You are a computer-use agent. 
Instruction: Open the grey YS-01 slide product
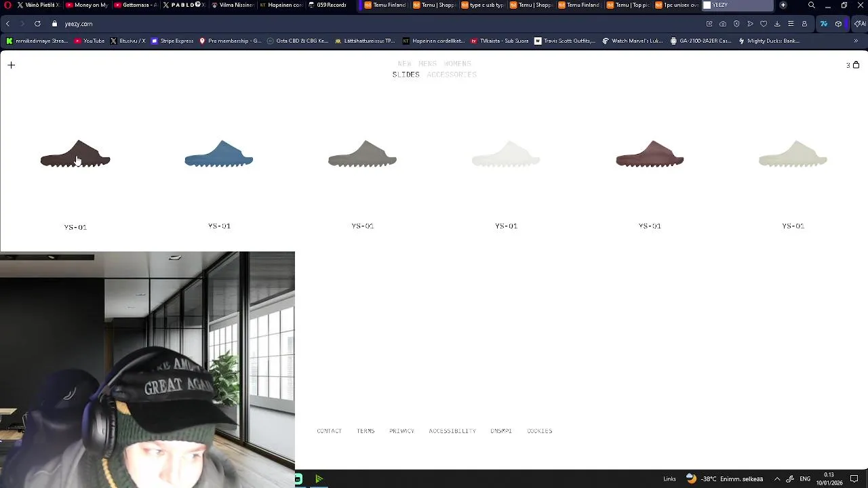coord(362,154)
